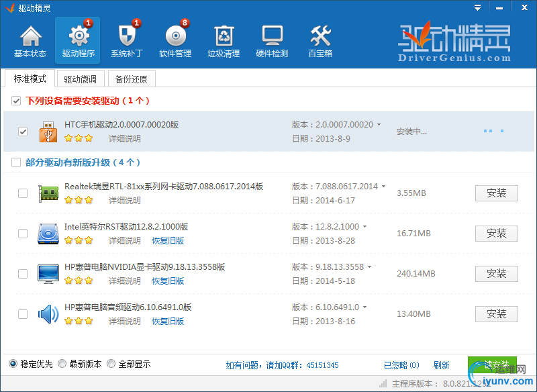Click the 240.14MB size value
This screenshot has width=537, height=392.
[416, 274]
